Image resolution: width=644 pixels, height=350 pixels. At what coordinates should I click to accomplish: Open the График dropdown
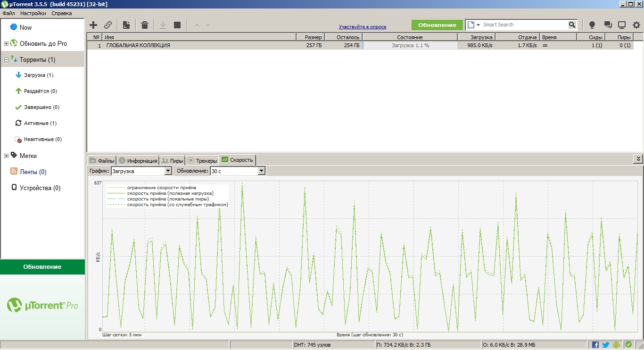click(x=141, y=171)
